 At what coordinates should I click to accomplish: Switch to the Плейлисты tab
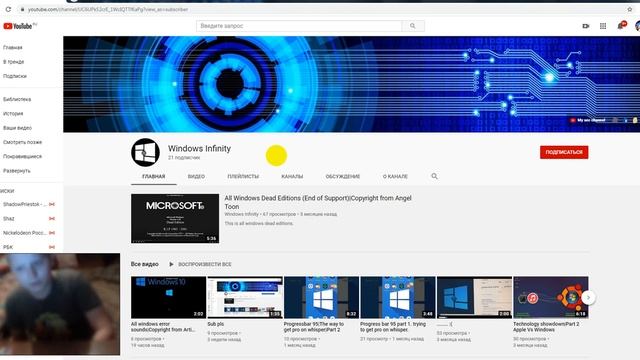[x=243, y=176]
